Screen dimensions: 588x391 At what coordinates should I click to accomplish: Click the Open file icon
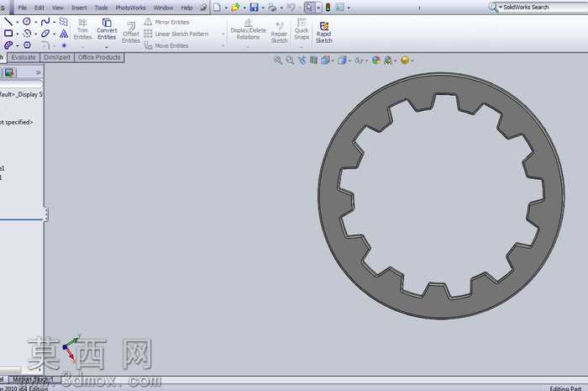click(x=235, y=7)
